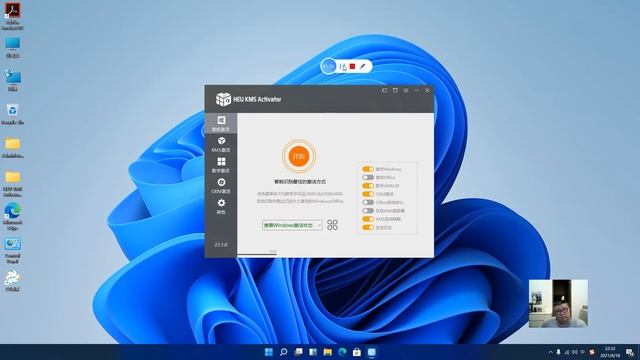This screenshot has height=360, width=640.
Task: Minimize the HEU KMS Activator window
Action: 416,90
